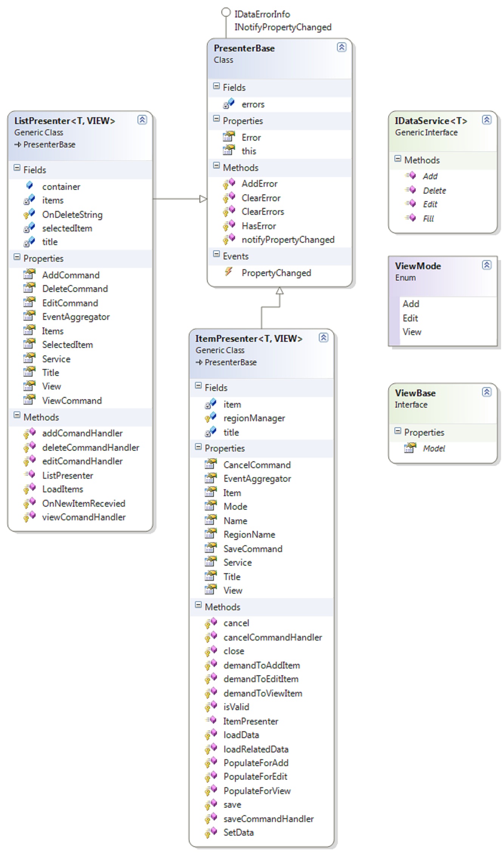
Task: Click the ItemPresenter constructor method icon
Action: click(211, 721)
